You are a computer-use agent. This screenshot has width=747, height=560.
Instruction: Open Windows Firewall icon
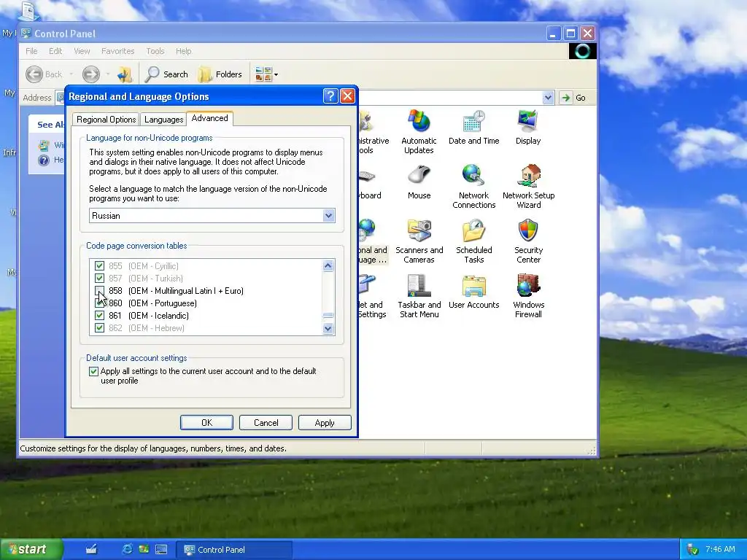click(528, 296)
